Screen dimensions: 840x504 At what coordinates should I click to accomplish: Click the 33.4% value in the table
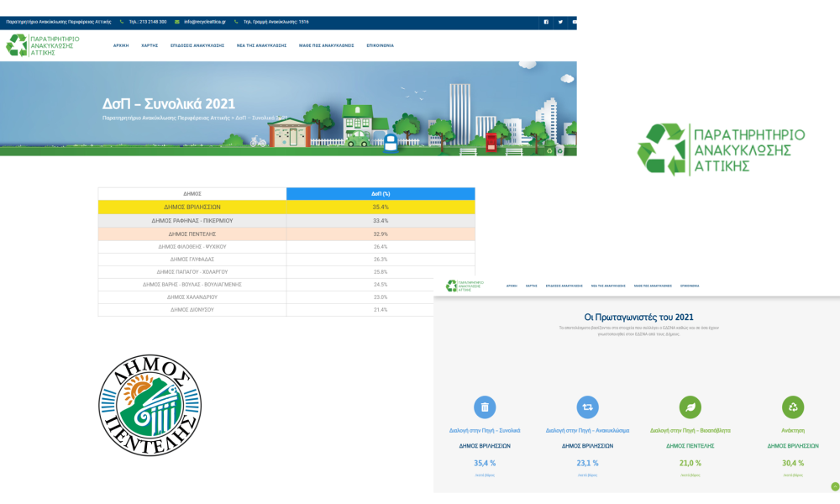click(x=381, y=221)
